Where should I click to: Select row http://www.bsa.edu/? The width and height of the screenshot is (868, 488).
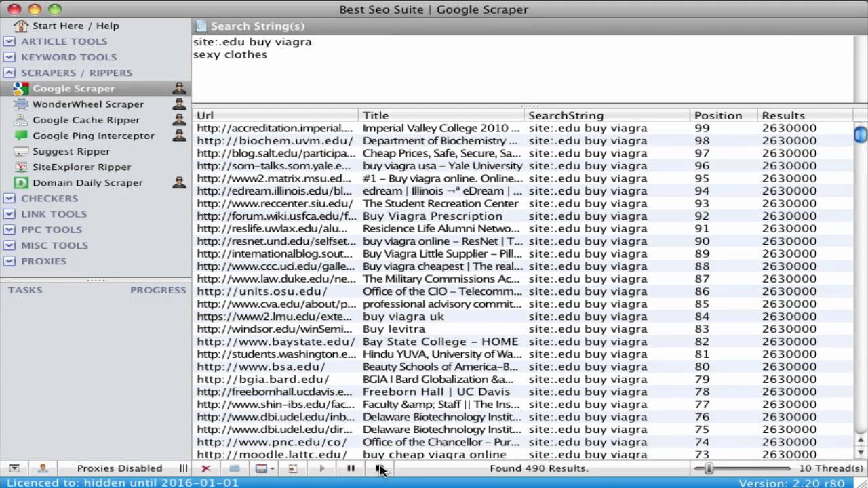522,367
